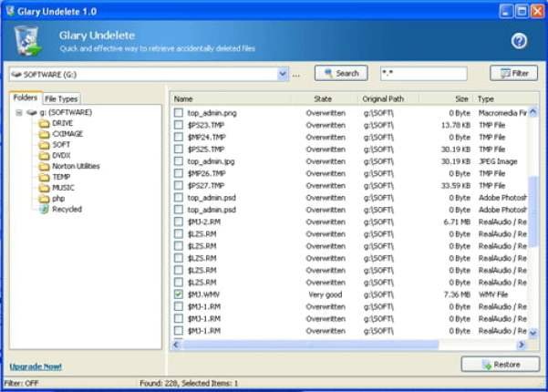Sort by the Type column header
548x392 pixels.
pyautogui.click(x=505, y=98)
